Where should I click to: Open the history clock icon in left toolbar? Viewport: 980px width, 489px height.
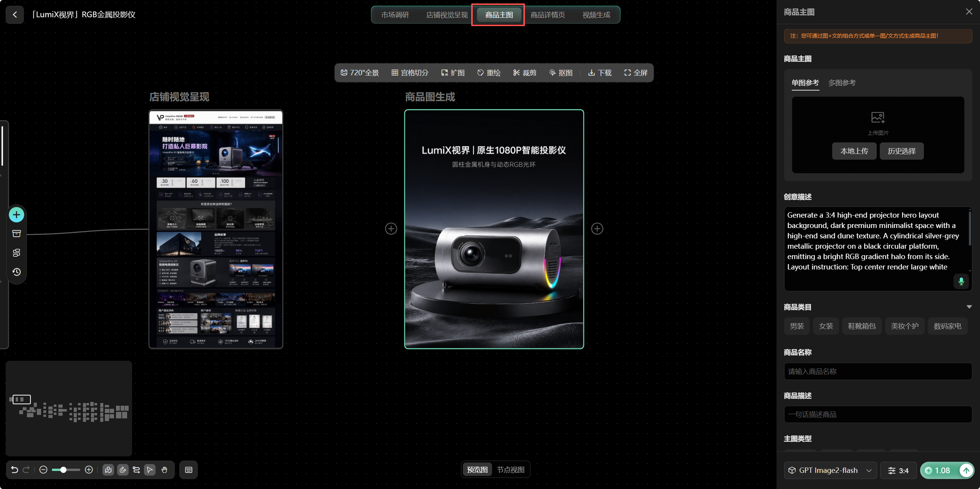coord(17,272)
